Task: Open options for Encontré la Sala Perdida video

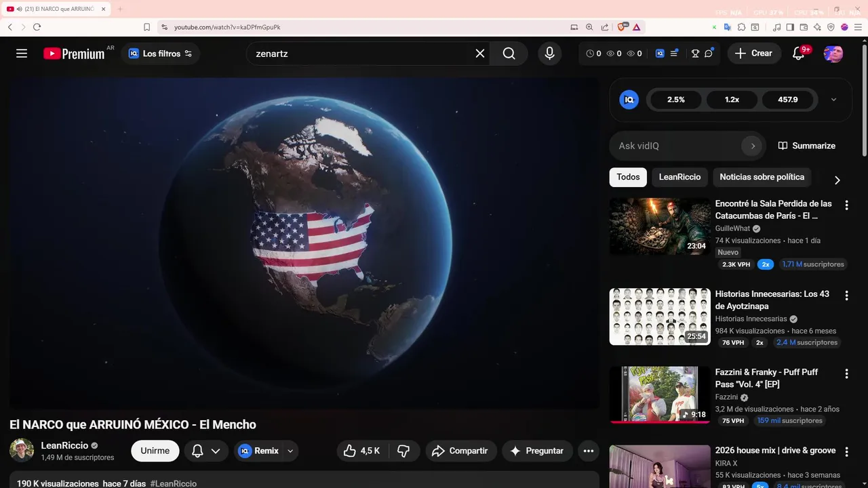Action: [x=846, y=205]
